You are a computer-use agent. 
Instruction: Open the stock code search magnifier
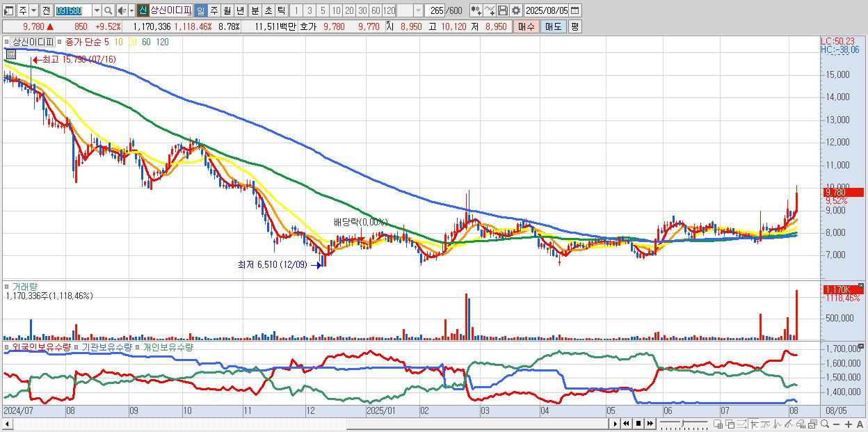108,10
